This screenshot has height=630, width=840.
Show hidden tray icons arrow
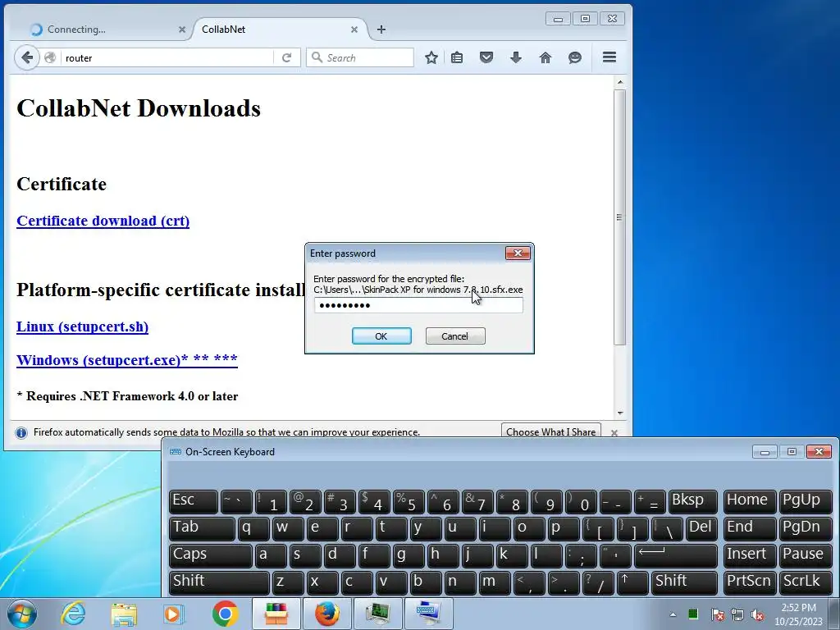(x=673, y=614)
